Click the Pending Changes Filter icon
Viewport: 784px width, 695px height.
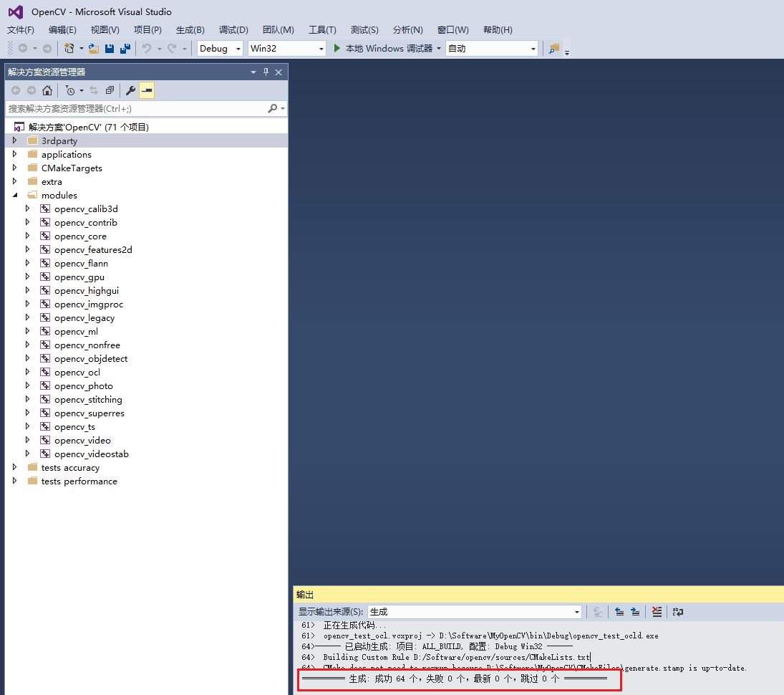click(70, 90)
